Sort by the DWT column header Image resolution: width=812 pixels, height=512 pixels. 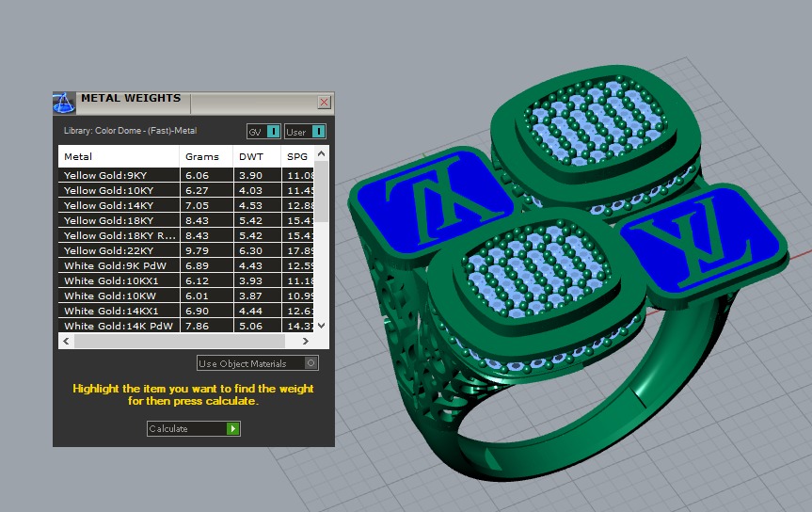click(257, 156)
